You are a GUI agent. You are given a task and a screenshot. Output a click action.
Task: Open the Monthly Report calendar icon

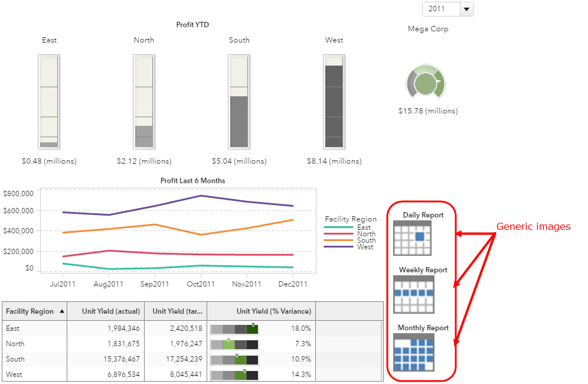(413, 352)
